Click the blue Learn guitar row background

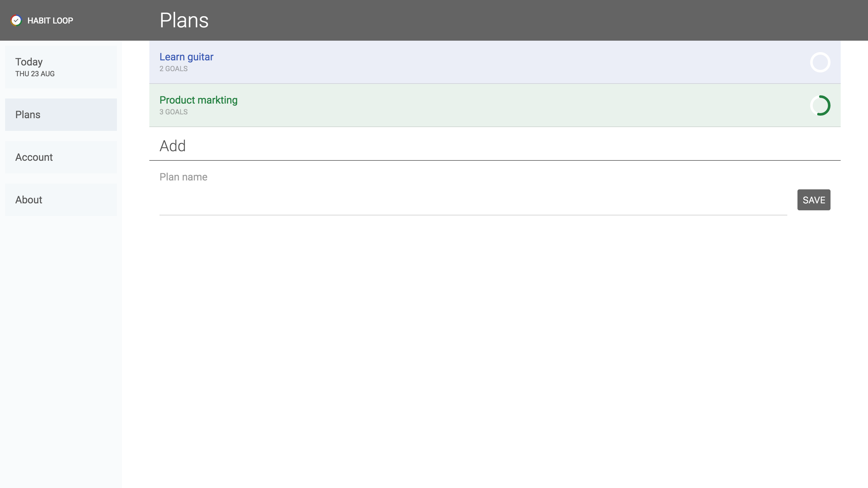click(x=472, y=62)
